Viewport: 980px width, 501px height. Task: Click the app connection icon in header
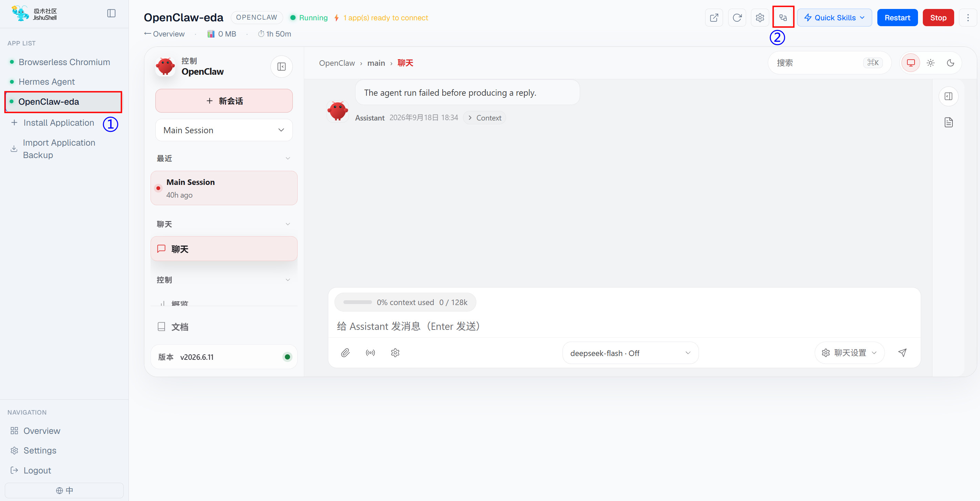pos(783,18)
